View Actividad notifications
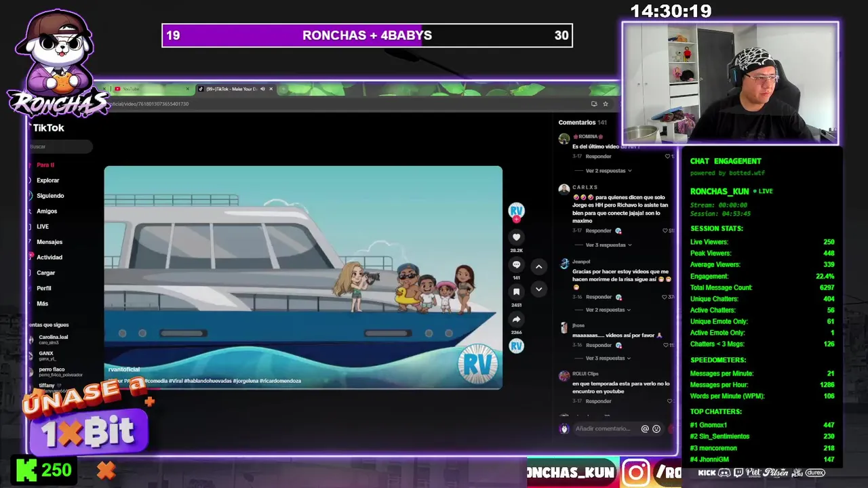868x488 pixels. [49, 258]
